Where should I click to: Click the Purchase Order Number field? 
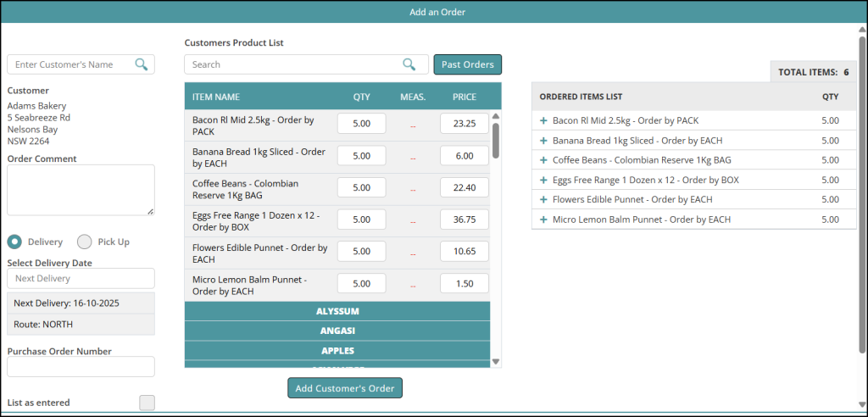click(81, 366)
